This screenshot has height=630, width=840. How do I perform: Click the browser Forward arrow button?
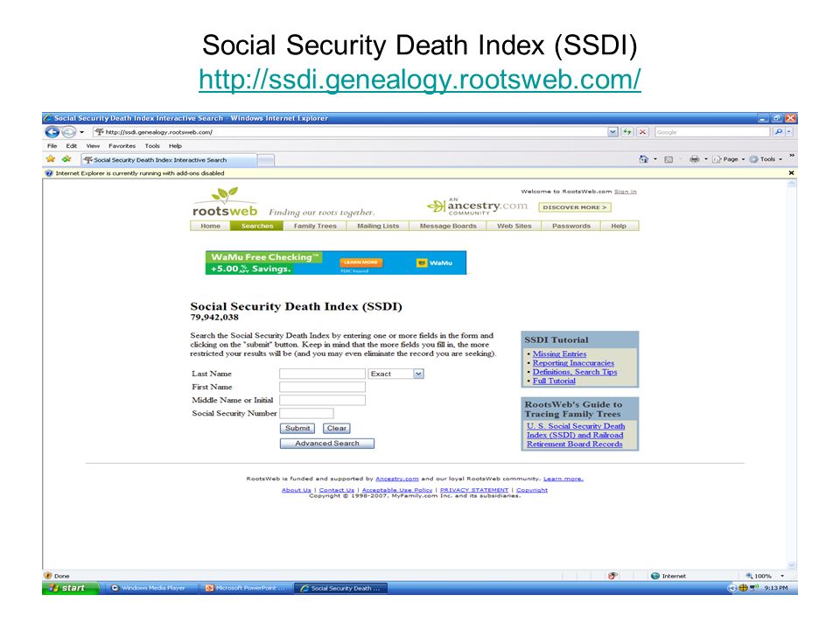[x=69, y=132]
